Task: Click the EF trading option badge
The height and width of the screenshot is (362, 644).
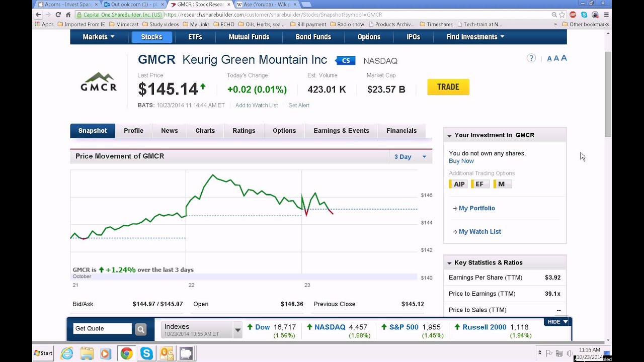Action: [x=480, y=185]
